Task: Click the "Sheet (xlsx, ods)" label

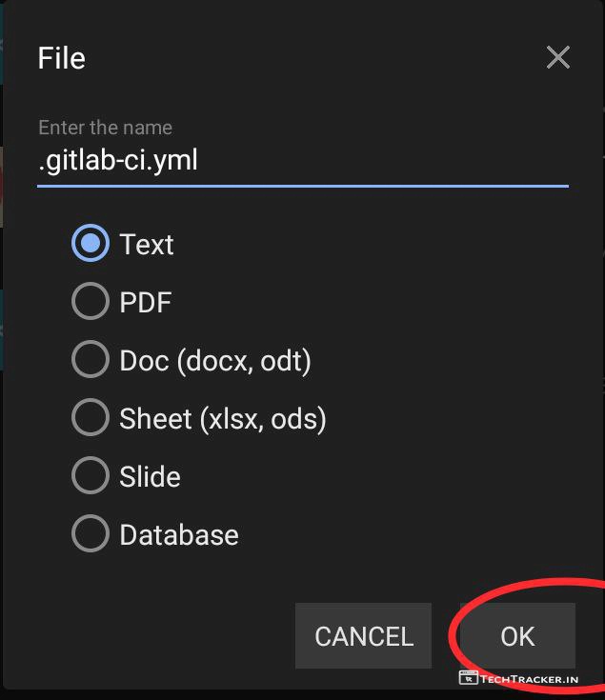Action: point(223,419)
